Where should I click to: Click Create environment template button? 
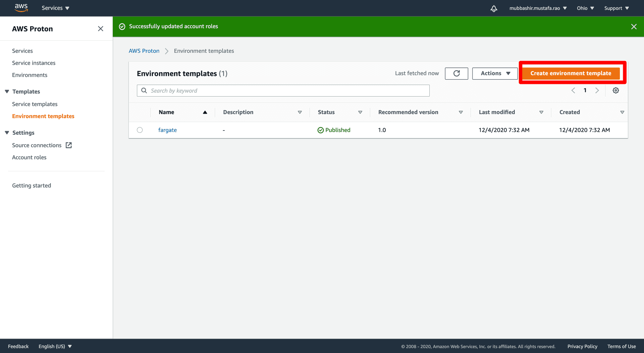[571, 73]
